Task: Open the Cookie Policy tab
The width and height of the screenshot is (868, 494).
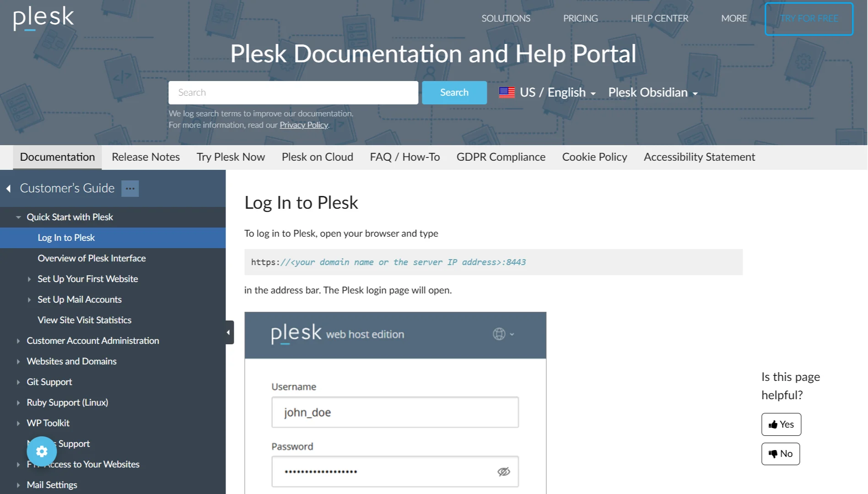Action: point(594,157)
